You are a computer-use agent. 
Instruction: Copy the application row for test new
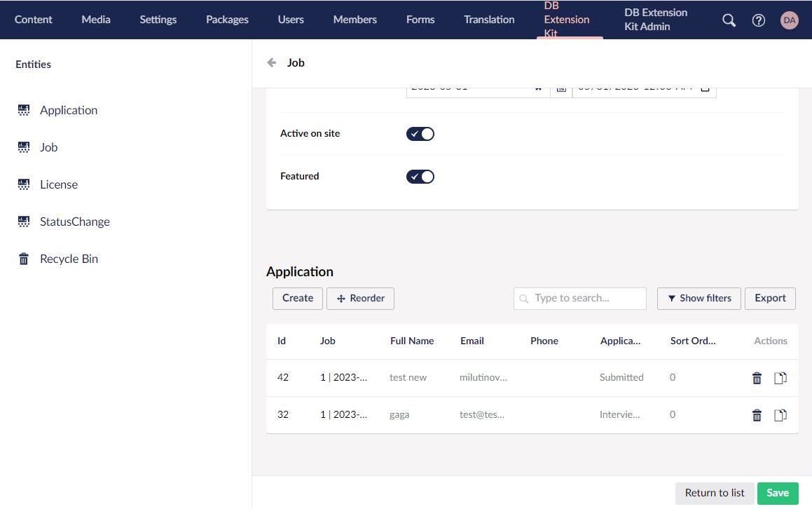click(780, 378)
